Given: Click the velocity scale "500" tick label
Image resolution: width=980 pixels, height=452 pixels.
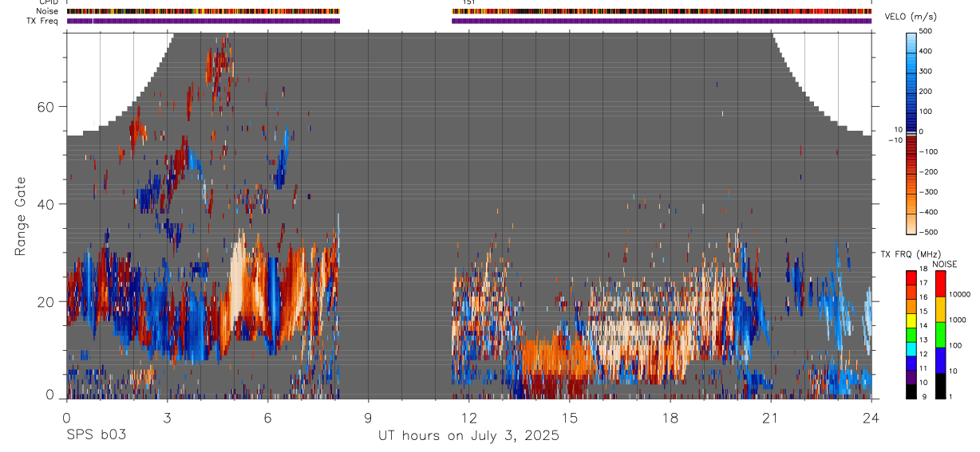Looking at the screenshot, I should coord(926,31).
